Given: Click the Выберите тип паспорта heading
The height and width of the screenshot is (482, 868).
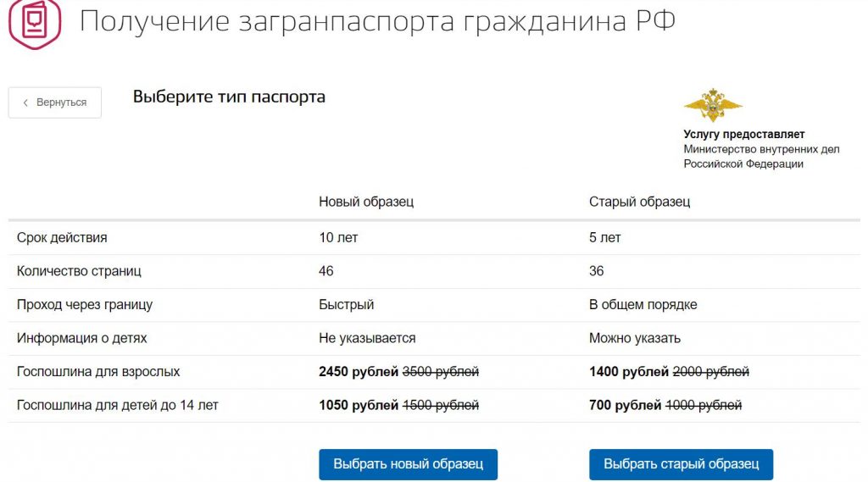Looking at the screenshot, I should (229, 97).
